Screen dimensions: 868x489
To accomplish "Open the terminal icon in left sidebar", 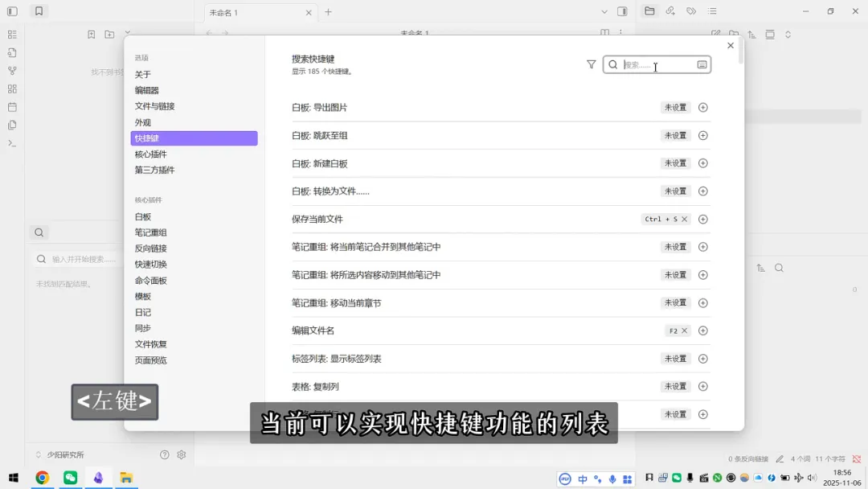I will click(11, 143).
